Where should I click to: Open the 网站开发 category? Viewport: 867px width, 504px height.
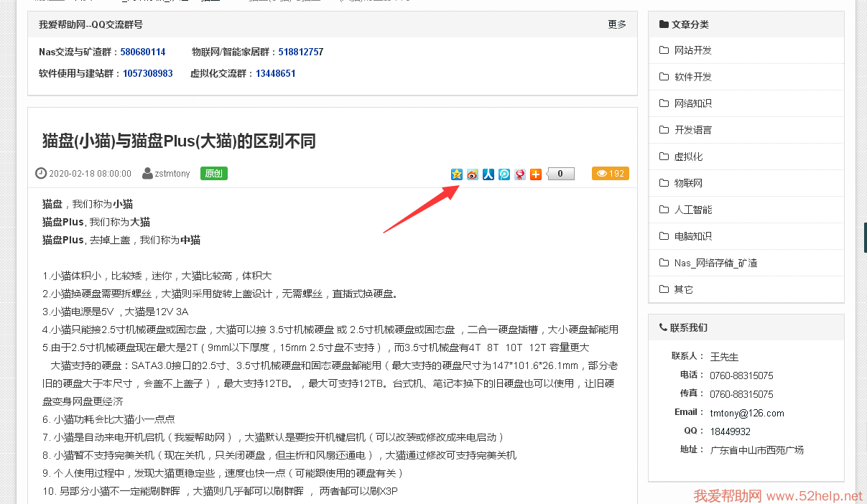pos(692,50)
